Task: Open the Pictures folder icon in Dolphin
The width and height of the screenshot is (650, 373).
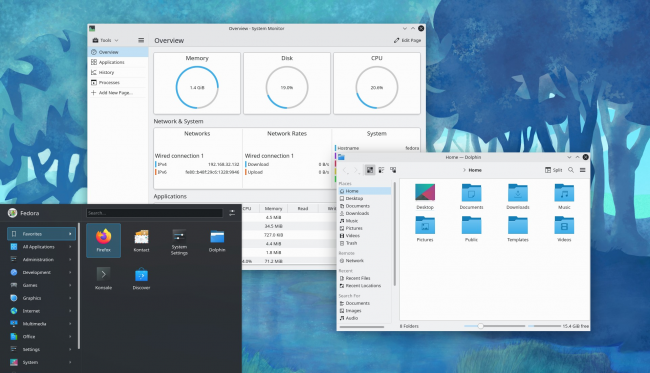Action: tap(425, 229)
